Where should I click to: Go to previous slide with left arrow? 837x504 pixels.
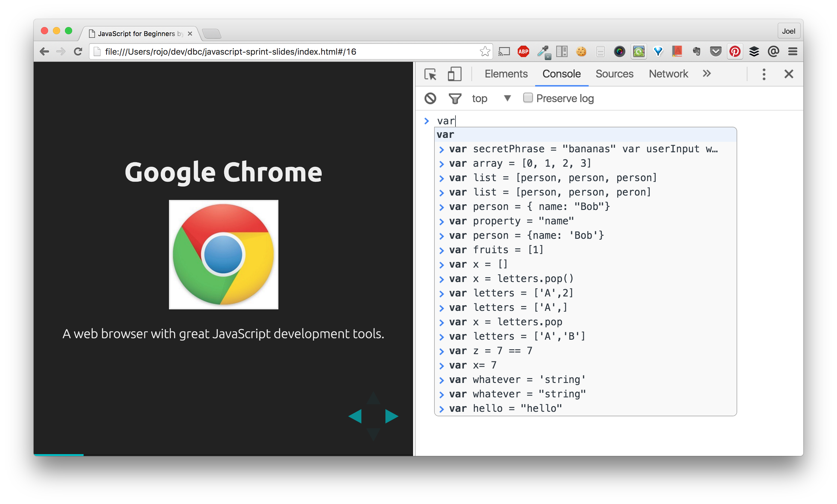coord(355,416)
